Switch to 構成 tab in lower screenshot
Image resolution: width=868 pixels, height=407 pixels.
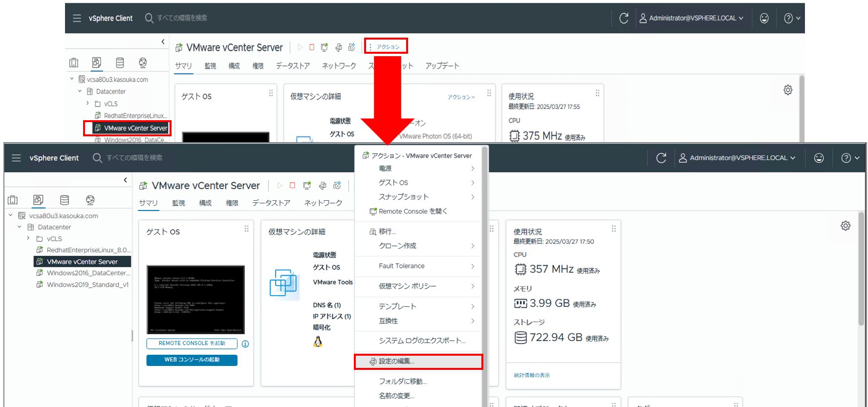click(205, 203)
